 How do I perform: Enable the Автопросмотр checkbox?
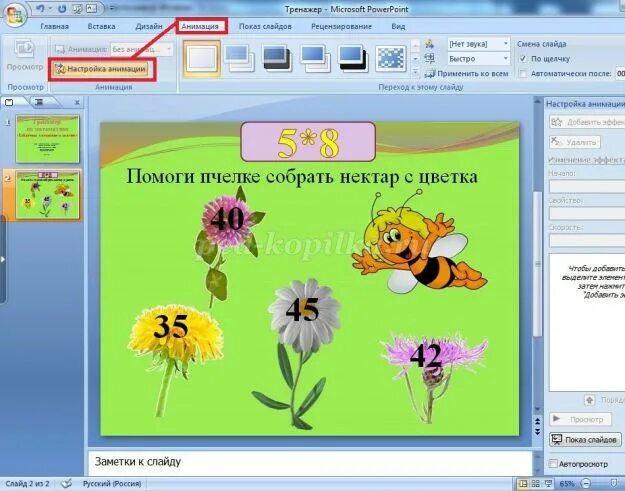coord(553,464)
